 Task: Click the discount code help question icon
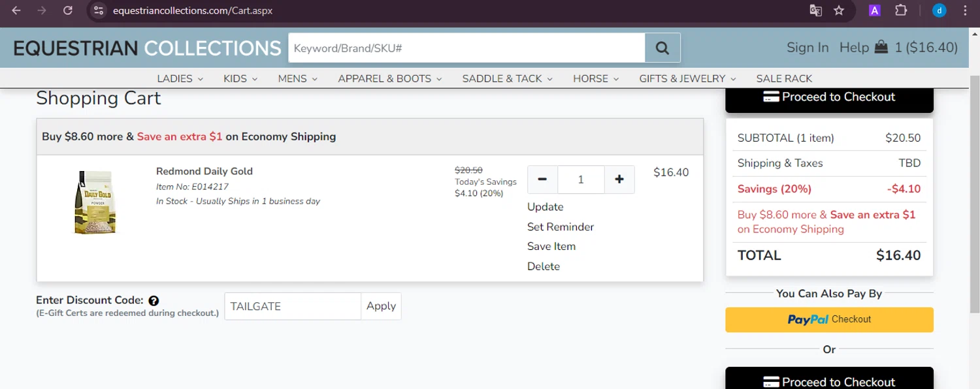154,301
